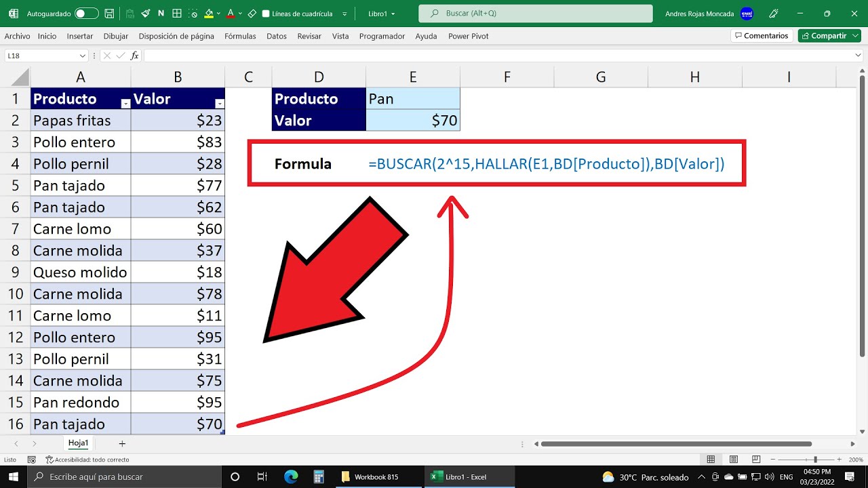Click the dotted selection icon beside Borders
The height and width of the screenshot is (488, 868).
point(194,14)
